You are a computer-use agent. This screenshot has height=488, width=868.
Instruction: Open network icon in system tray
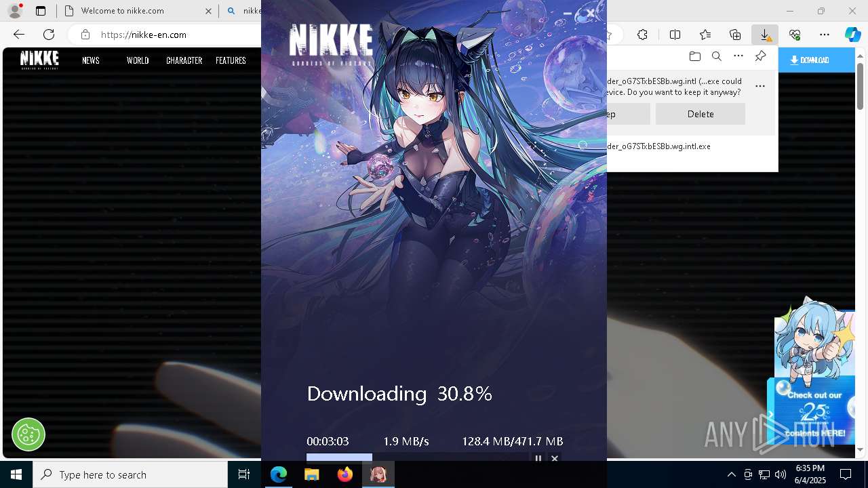[764, 474]
